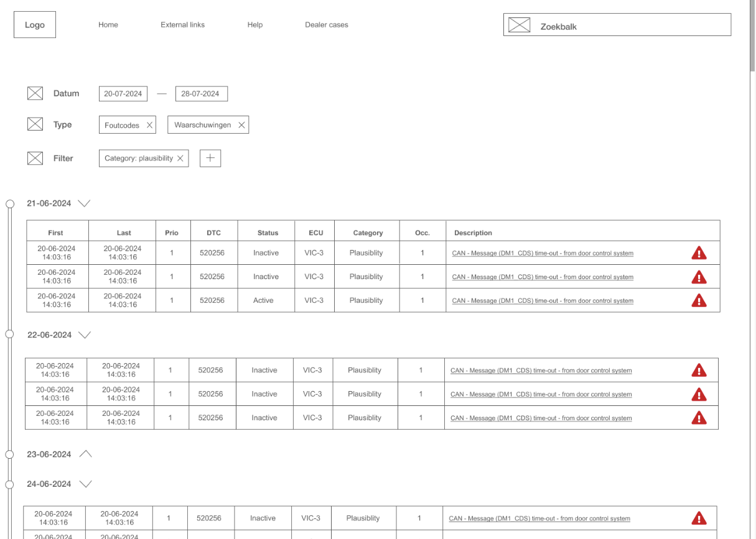
Task: Remove the Foutcodes type tag
Action: tap(149, 125)
